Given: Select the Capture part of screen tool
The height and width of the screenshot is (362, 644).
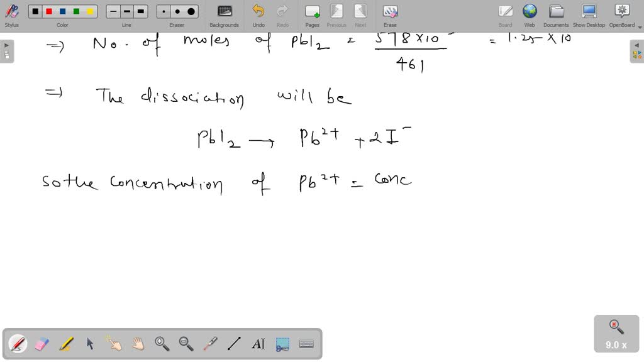Looking at the screenshot, I should (x=282, y=343).
